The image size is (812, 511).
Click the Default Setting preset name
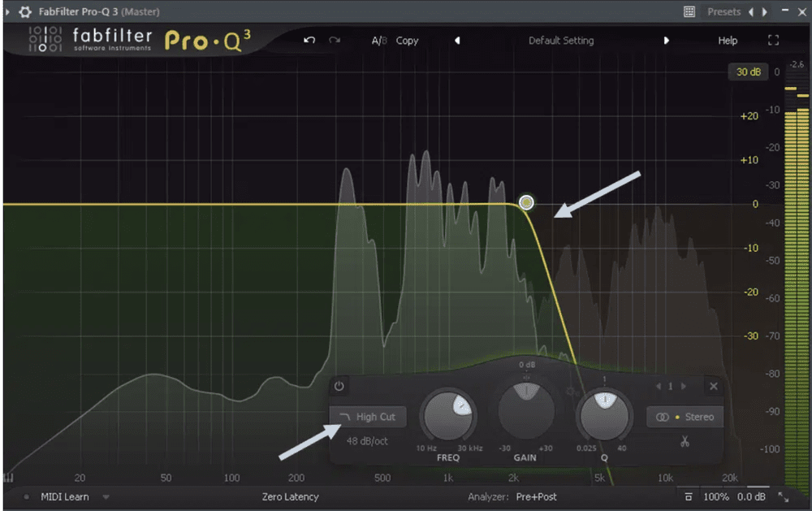coord(561,39)
